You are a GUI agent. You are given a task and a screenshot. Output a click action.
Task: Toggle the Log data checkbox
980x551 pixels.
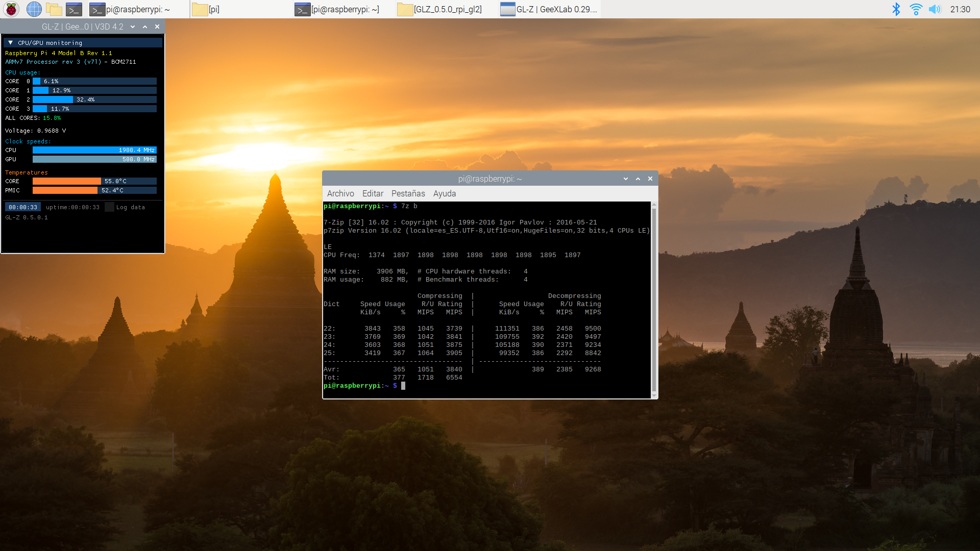click(109, 207)
